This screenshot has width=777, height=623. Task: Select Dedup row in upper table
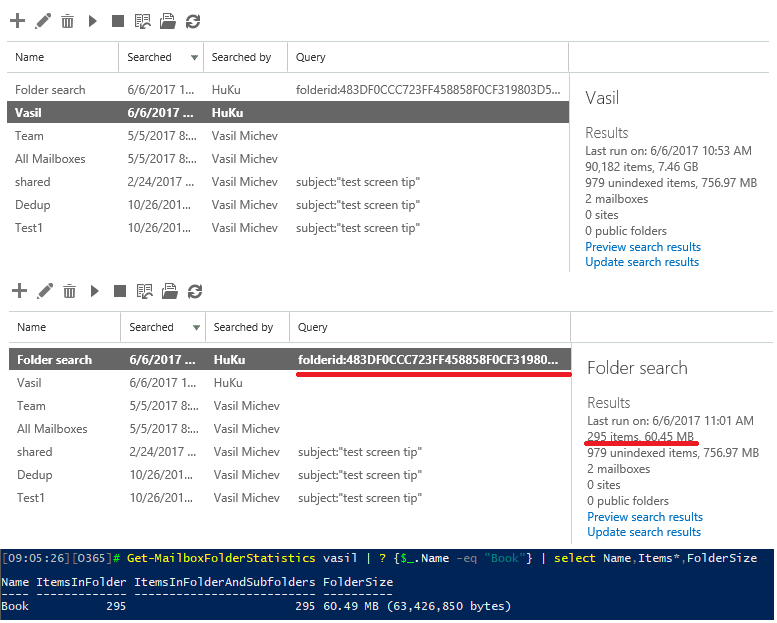(288, 205)
